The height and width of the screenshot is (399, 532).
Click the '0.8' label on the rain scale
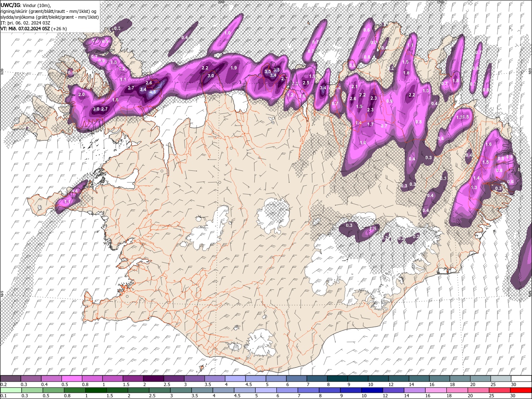point(67,396)
